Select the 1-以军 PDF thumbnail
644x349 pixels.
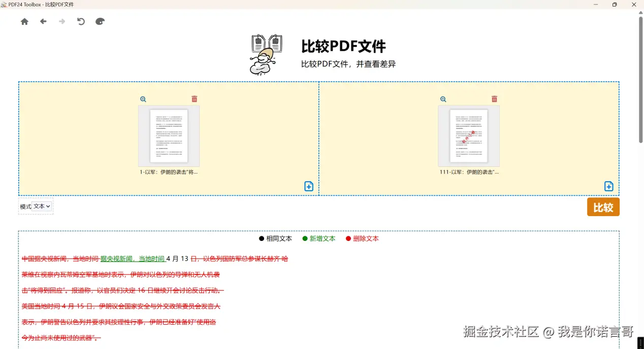[169, 136]
